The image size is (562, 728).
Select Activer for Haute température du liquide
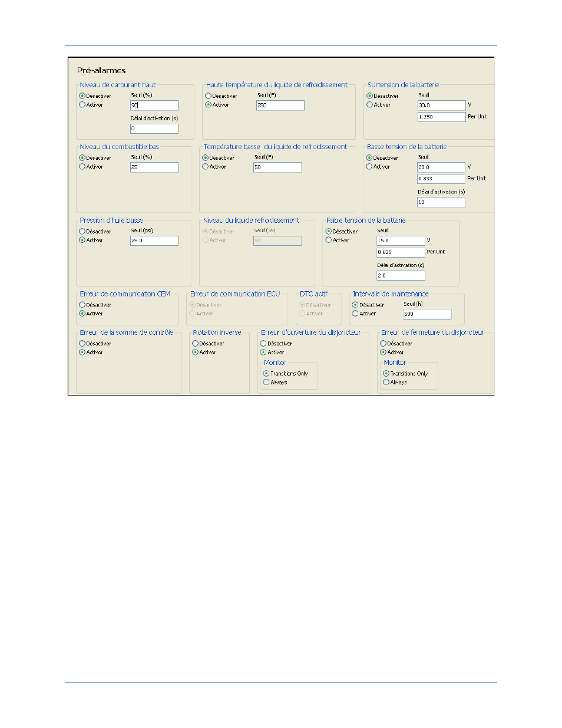pos(208,105)
